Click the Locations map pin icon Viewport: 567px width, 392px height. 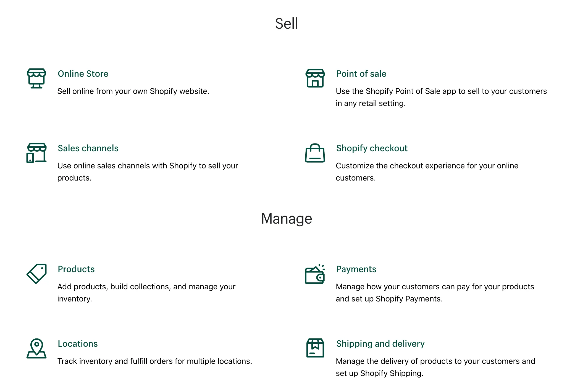[x=36, y=348]
